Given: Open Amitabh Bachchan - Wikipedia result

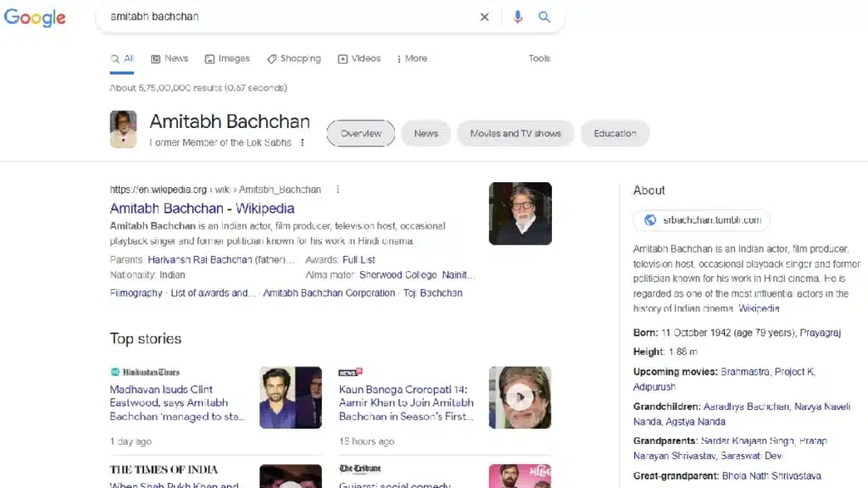Looking at the screenshot, I should 202,208.
